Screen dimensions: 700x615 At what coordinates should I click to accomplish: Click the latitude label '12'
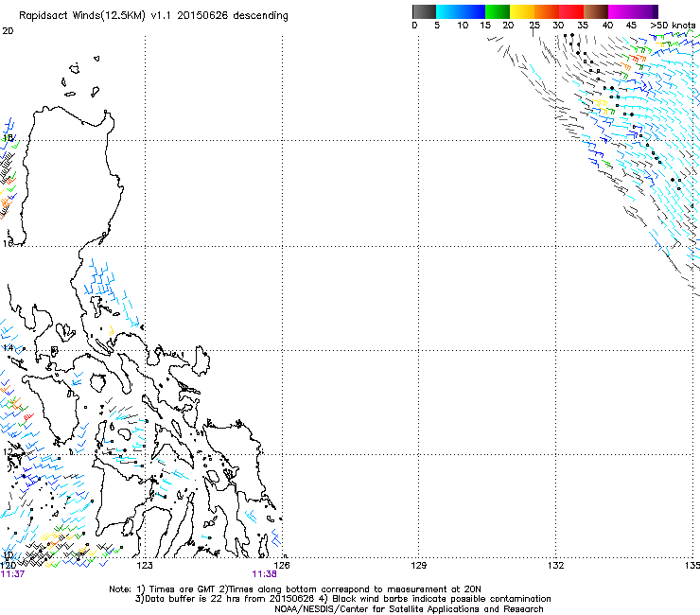[8, 452]
